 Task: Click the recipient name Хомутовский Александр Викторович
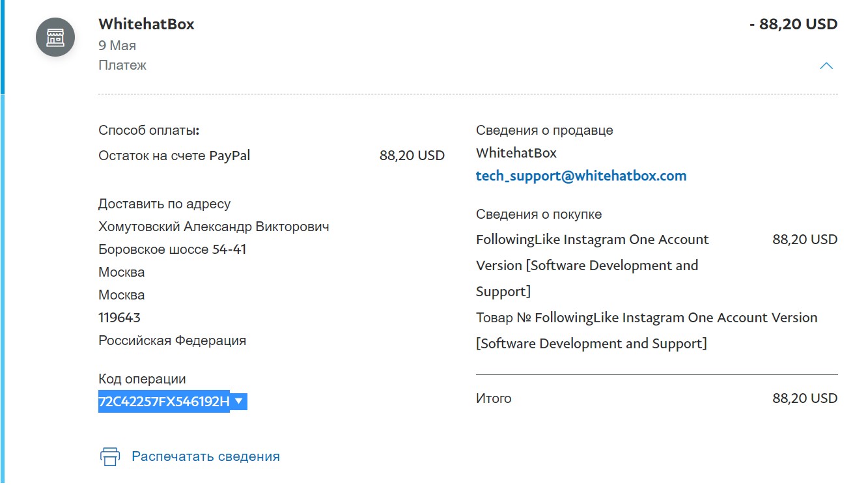214,227
